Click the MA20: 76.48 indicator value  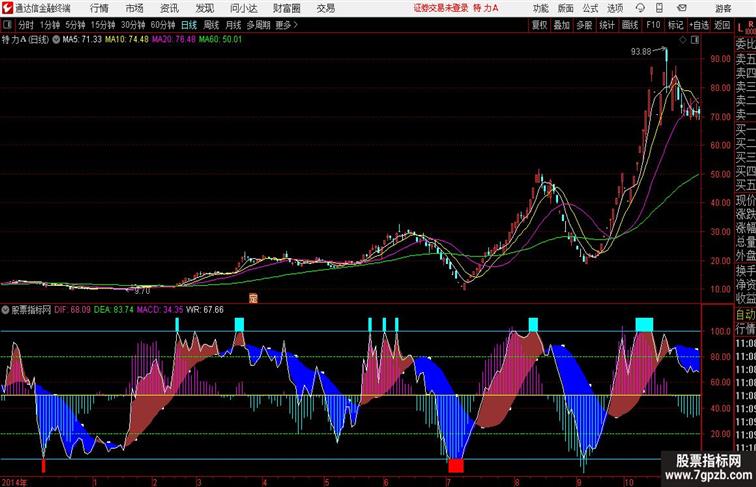coord(174,39)
